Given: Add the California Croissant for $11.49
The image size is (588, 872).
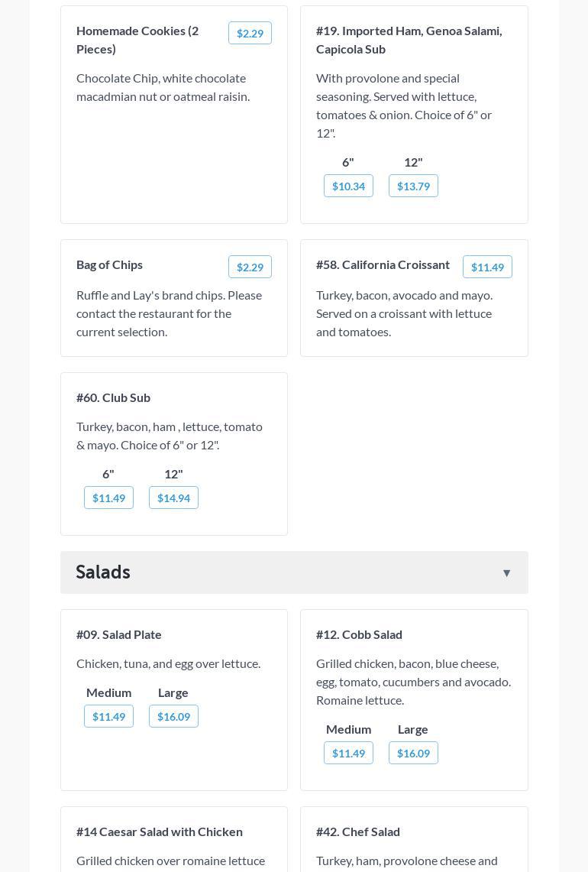Looking at the screenshot, I should (487, 267).
